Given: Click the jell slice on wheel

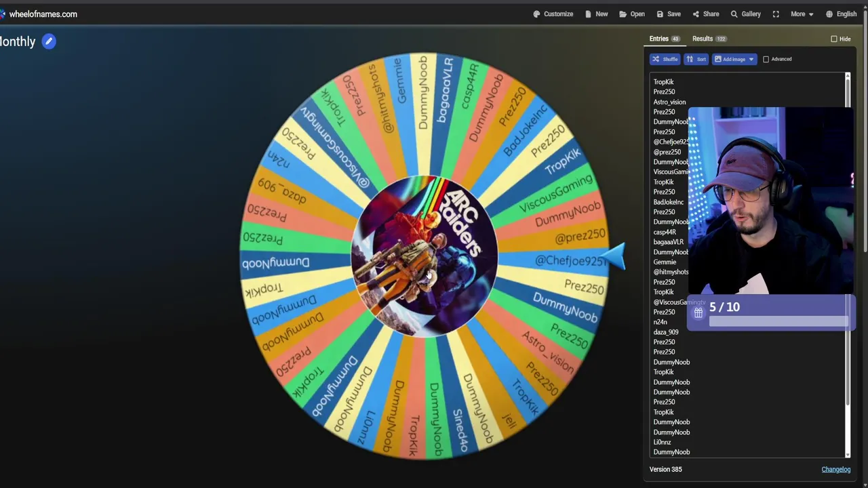Looking at the screenshot, I should point(510,420).
